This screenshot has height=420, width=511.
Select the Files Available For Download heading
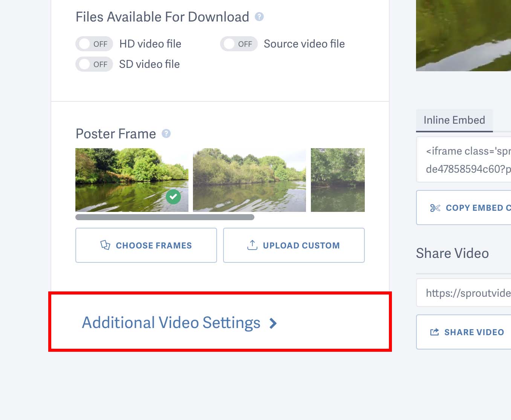pos(162,17)
